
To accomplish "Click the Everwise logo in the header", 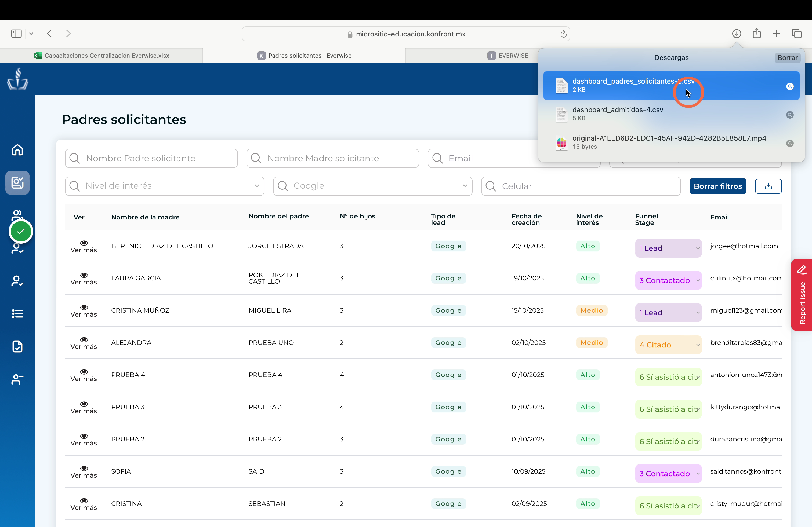I will pyautogui.click(x=17, y=79).
